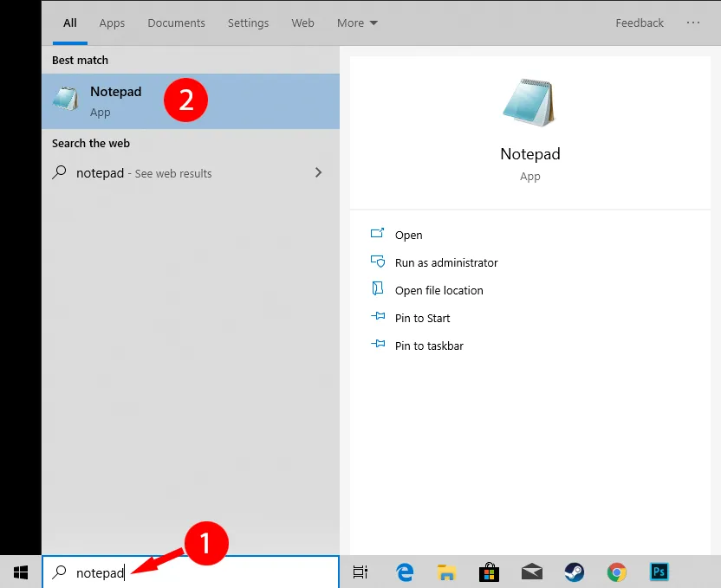Select the Documents search filter

[176, 23]
